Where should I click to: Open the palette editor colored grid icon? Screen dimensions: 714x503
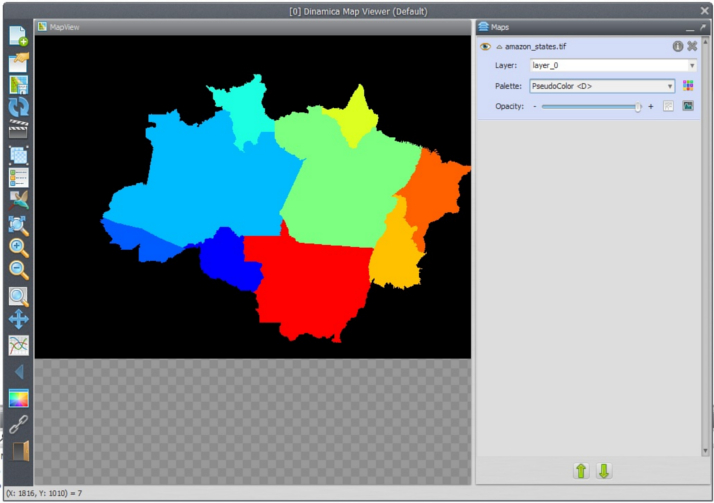(688, 86)
